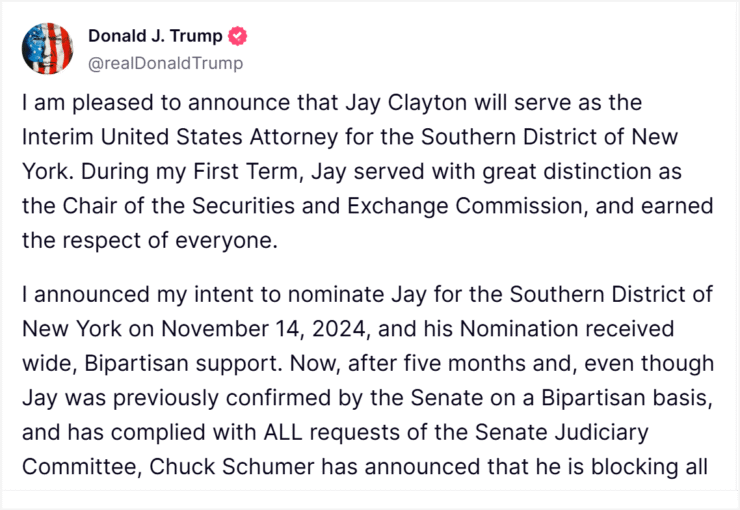Click the name "Jay Clayton" in the post
This screenshot has width=740, height=510.
(x=406, y=103)
